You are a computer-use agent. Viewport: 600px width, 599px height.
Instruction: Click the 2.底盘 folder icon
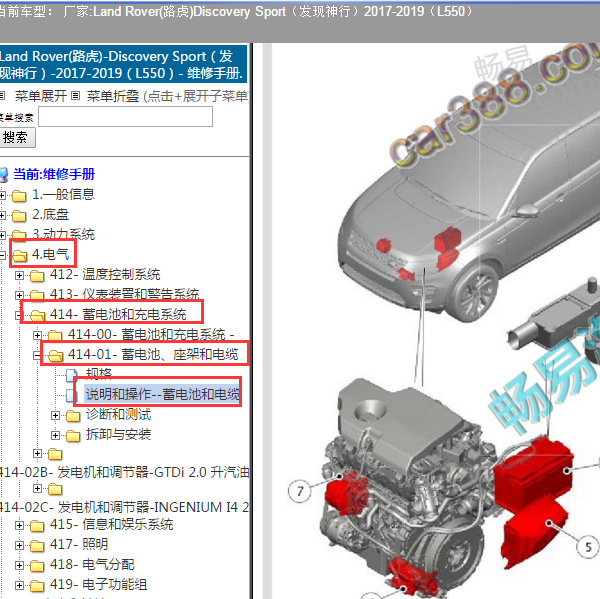click(19, 215)
